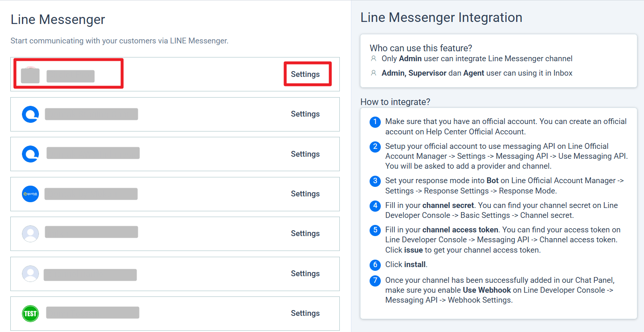Click the 'How to integrate?' heading

[x=395, y=102]
